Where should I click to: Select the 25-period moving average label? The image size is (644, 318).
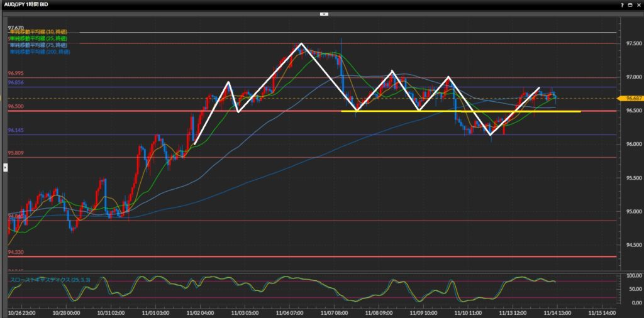pyautogui.click(x=39, y=39)
